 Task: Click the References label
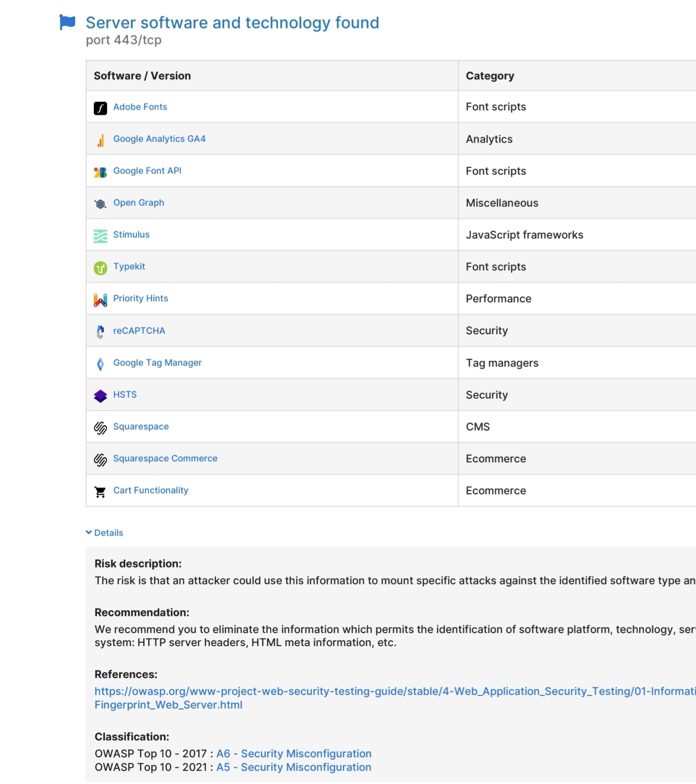126,674
